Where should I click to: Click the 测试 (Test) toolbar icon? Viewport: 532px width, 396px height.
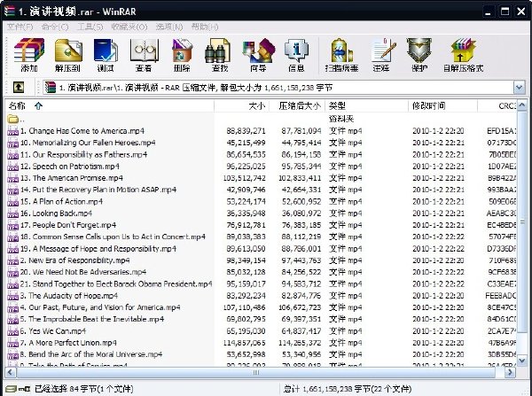tap(106, 50)
